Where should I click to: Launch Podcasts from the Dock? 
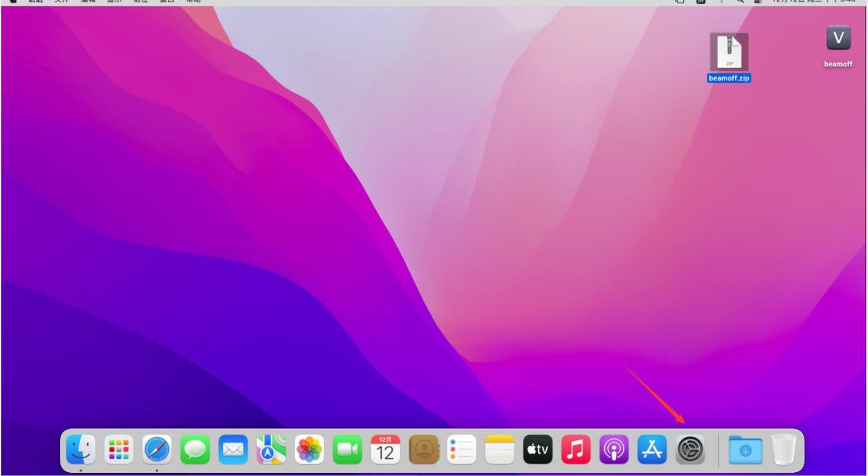(x=614, y=450)
